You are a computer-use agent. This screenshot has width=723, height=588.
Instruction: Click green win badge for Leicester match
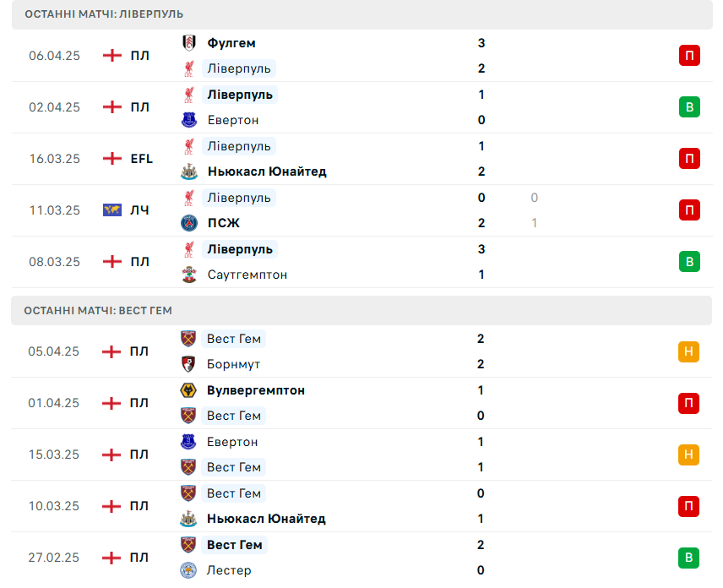[x=688, y=558]
